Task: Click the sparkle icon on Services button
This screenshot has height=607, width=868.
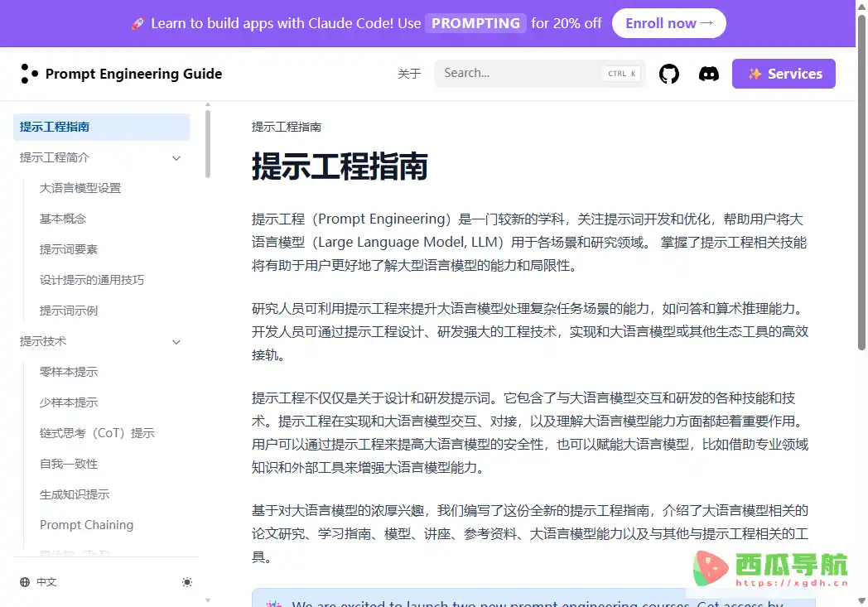Action: [x=755, y=74]
